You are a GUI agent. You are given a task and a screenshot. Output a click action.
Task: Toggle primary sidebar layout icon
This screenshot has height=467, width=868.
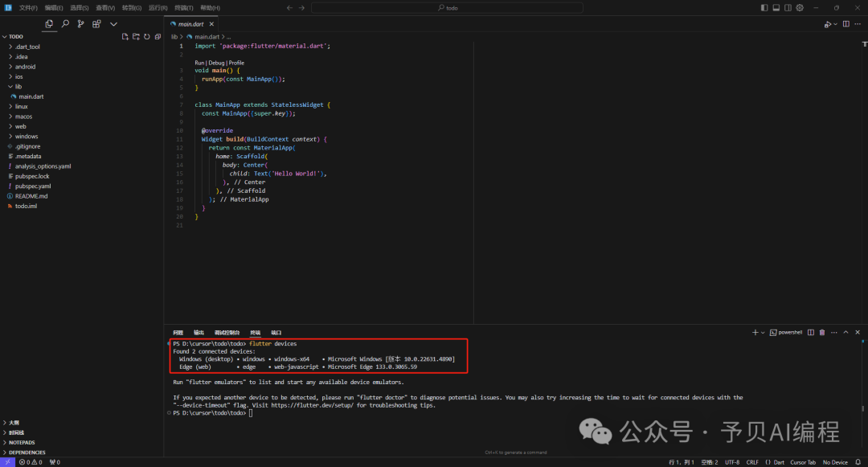[x=764, y=8]
